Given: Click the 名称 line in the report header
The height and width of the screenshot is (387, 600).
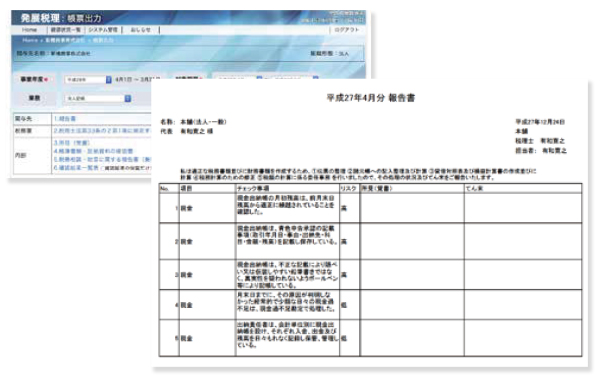Looking at the screenshot, I should pyautogui.click(x=194, y=122).
